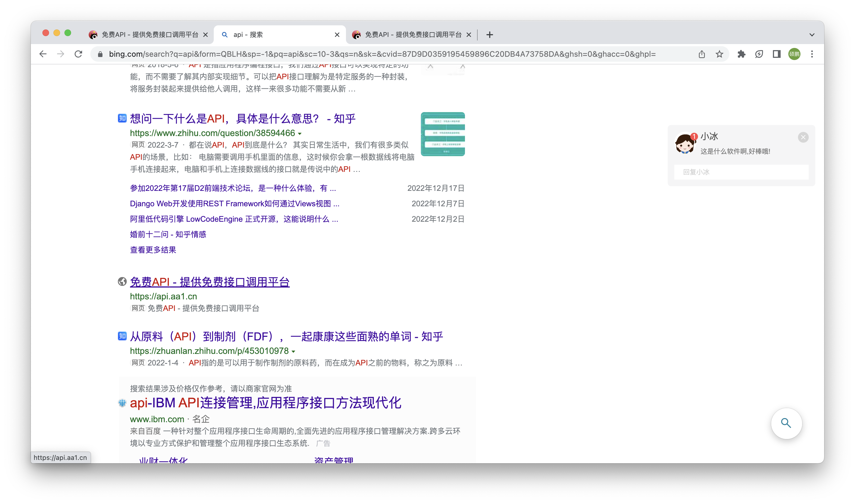
Task: Open the 婚前十二问 - 知乎情感 link
Action: [168, 234]
